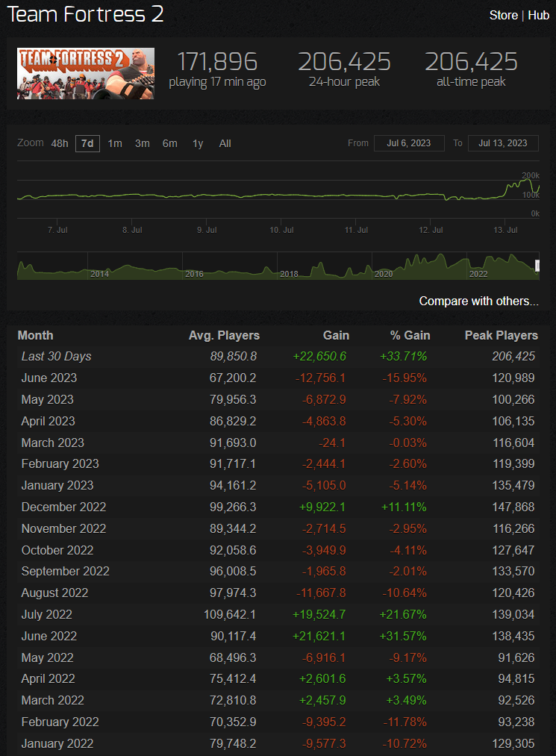
Task: Click the Gain column header
Action: (x=336, y=336)
